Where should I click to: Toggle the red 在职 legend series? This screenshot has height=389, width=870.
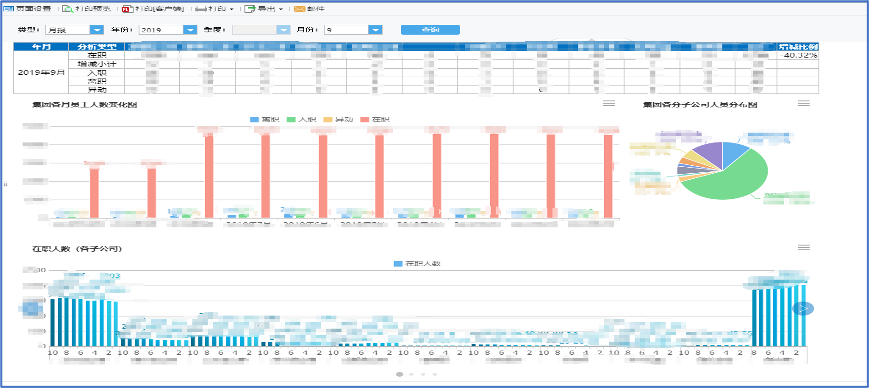point(375,119)
